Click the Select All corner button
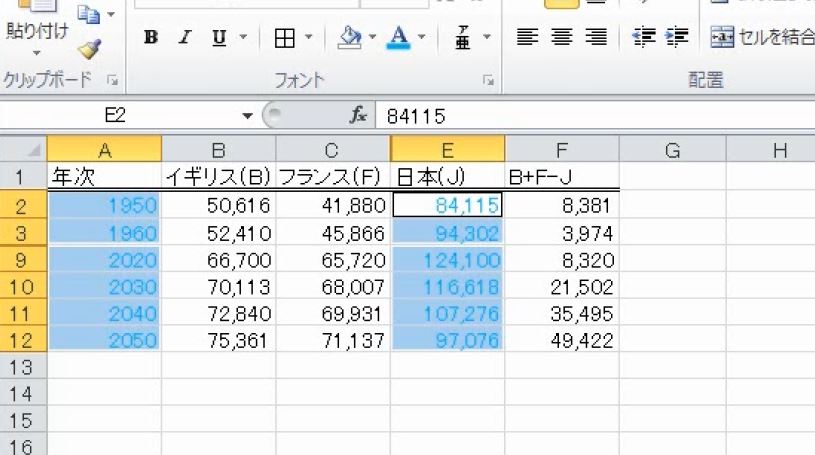The height and width of the screenshot is (455, 815). pos(23,150)
